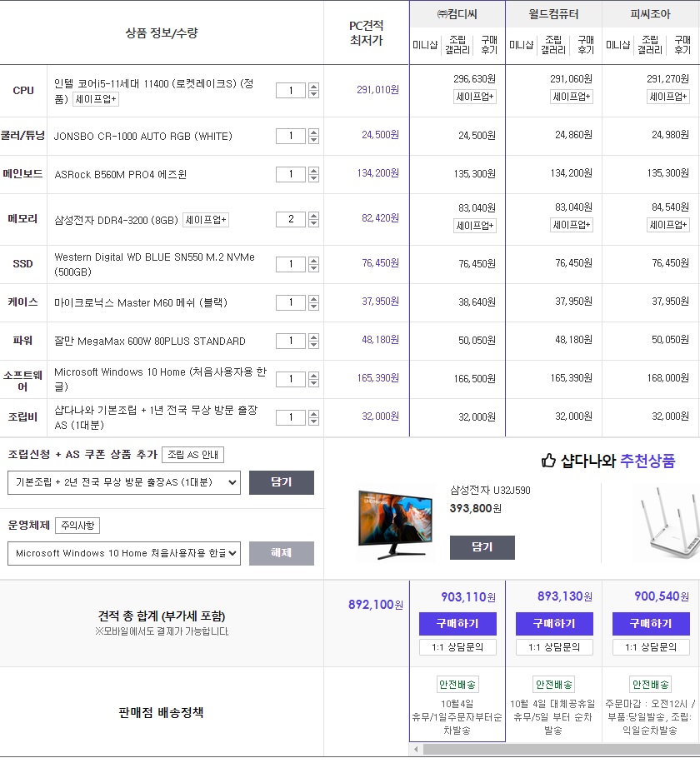Click the 주의사항 button near 운영체제
700x763 pixels.
[77, 526]
